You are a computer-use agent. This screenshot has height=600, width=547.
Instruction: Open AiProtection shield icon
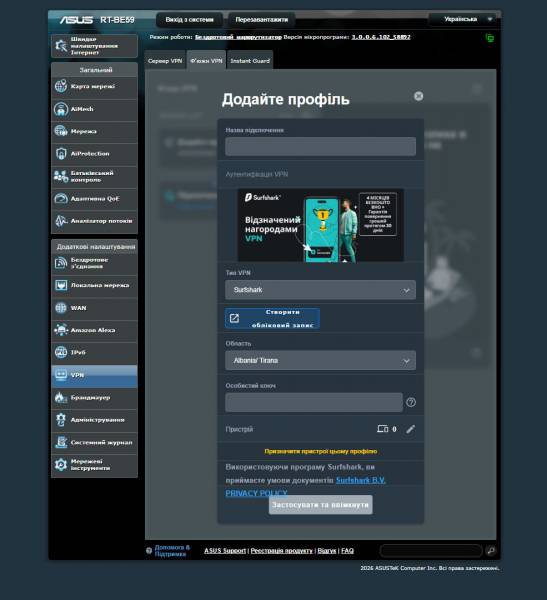[61, 153]
